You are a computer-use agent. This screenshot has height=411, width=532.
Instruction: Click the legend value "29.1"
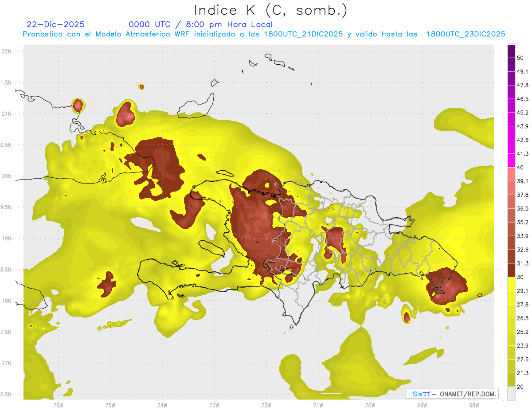click(x=523, y=291)
